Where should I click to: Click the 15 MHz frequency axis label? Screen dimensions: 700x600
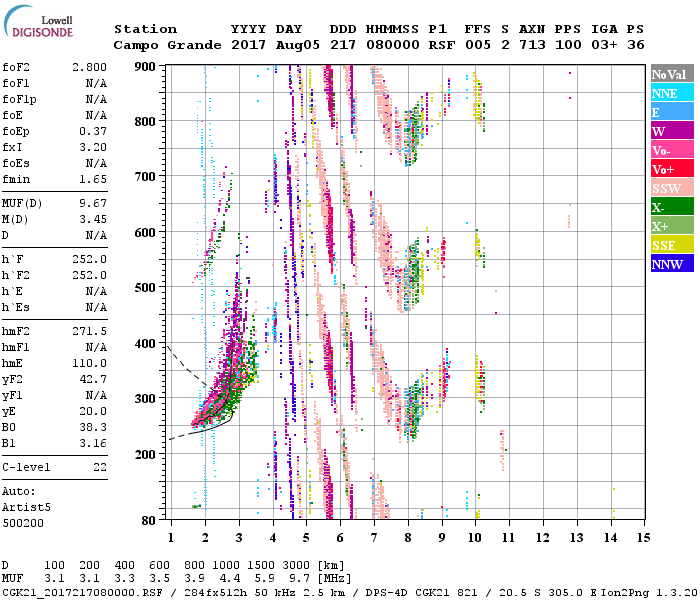[x=644, y=537]
